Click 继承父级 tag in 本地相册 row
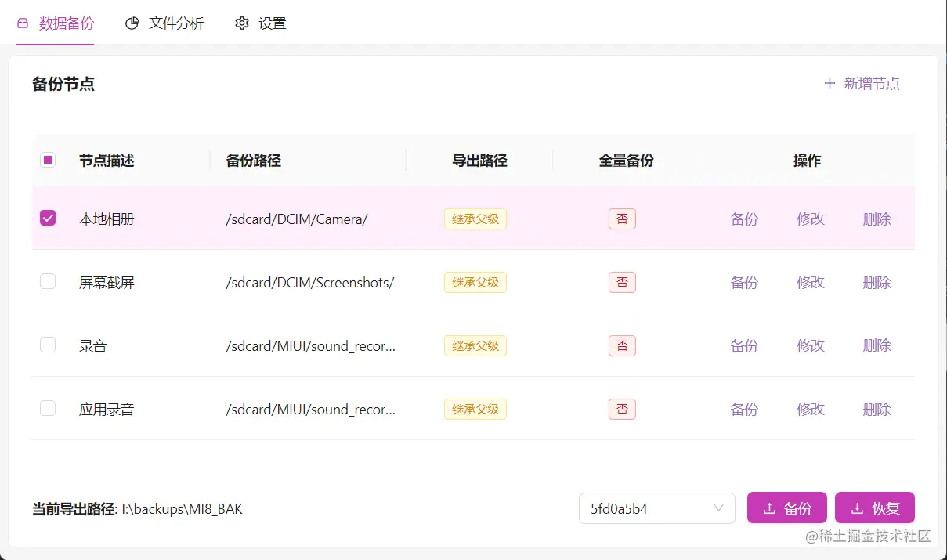The height and width of the screenshot is (560, 947). (x=475, y=219)
